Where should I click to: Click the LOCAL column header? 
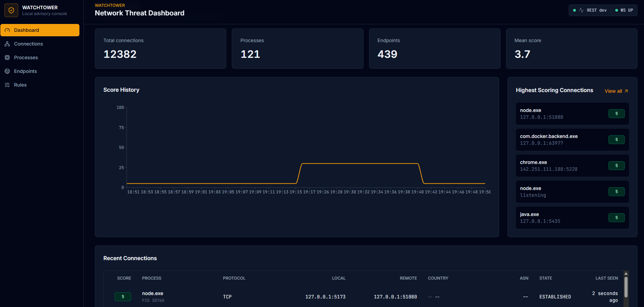339,278
